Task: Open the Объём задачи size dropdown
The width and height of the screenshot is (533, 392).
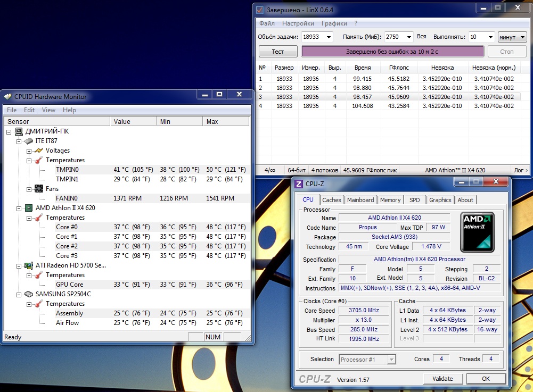Action: click(x=329, y=37)
